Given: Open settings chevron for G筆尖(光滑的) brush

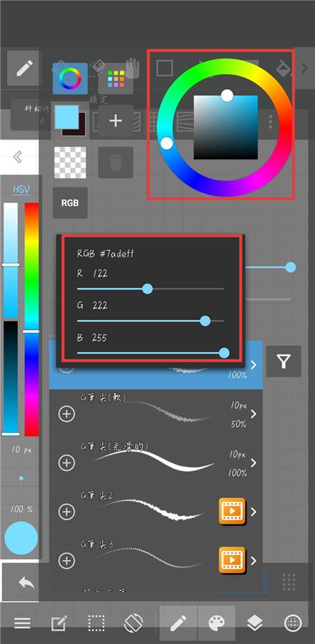Looking at the screenshot, I should pos(254,463).
